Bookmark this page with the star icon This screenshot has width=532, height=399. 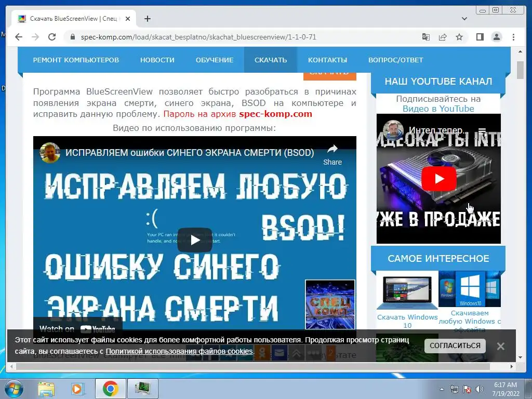tap(459, 37)
